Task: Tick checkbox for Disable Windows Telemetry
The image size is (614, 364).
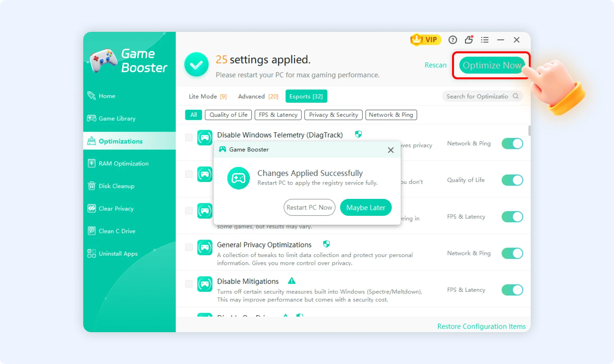Action: [189, 137]
